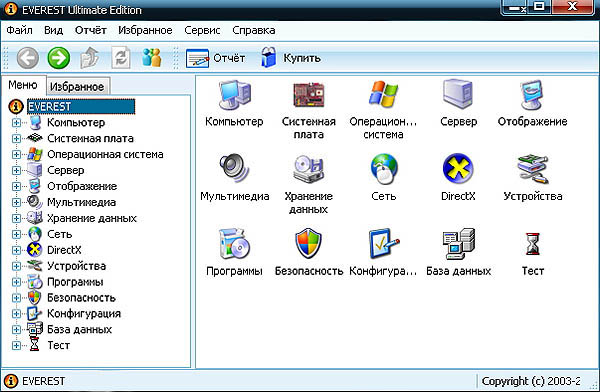Open the Файл menu
This screenshot has width=600, height=392.
pos(19,30)
